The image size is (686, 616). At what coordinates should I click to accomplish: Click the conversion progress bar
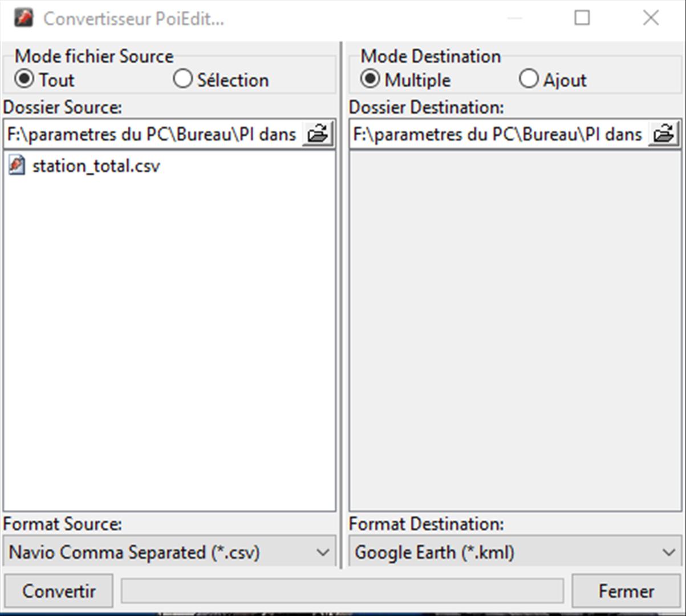(342, 591)
